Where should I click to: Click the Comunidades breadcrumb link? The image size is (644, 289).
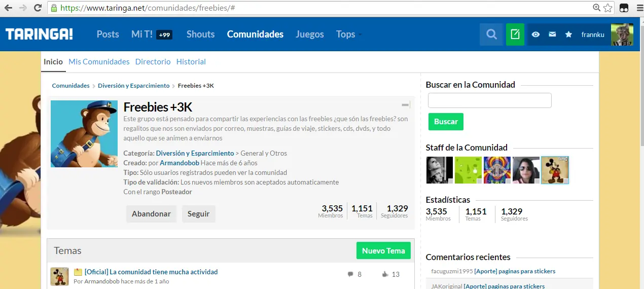[70, 86]
